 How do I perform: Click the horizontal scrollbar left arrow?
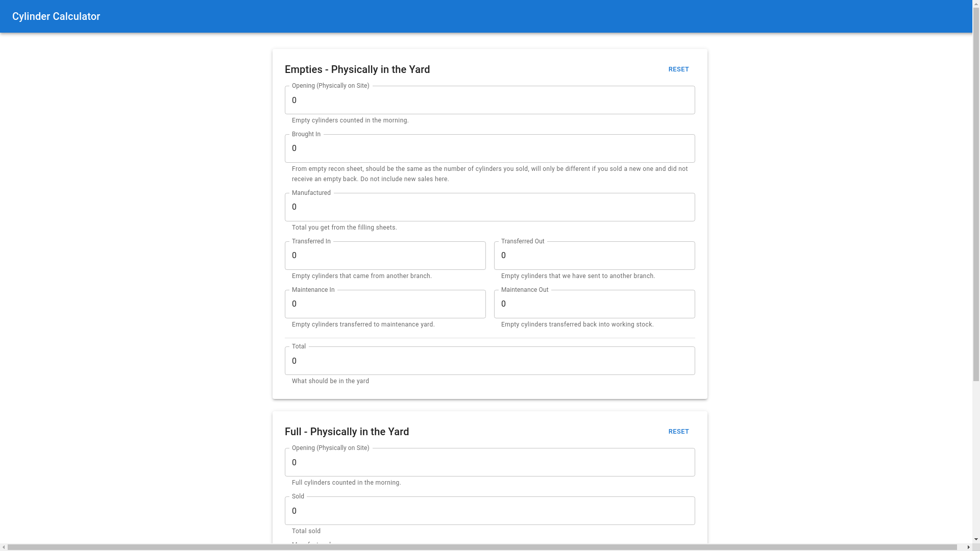pos(4,547)
